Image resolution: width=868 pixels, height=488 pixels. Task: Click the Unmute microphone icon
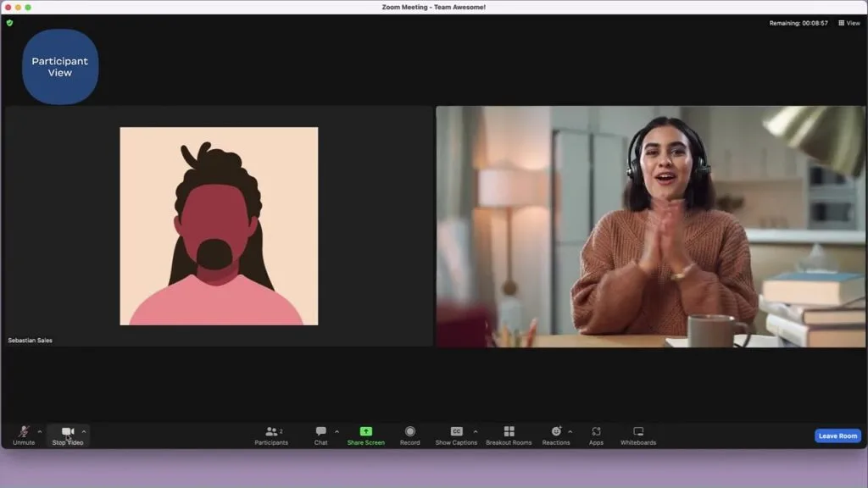click(24, 432)
